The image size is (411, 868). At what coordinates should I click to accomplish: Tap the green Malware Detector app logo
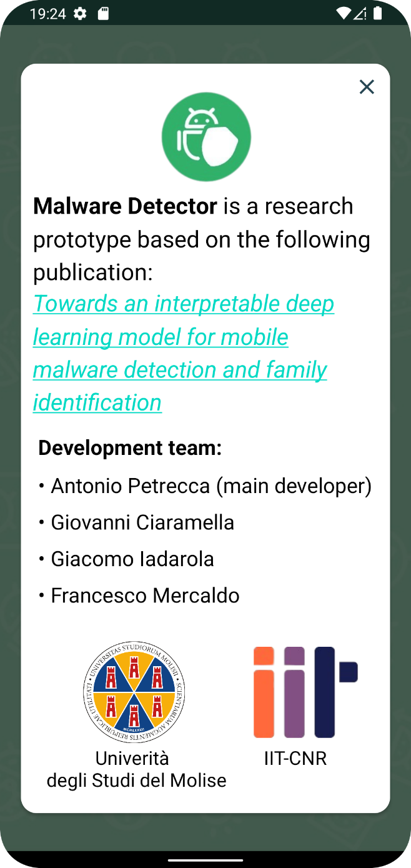(206, 137)
